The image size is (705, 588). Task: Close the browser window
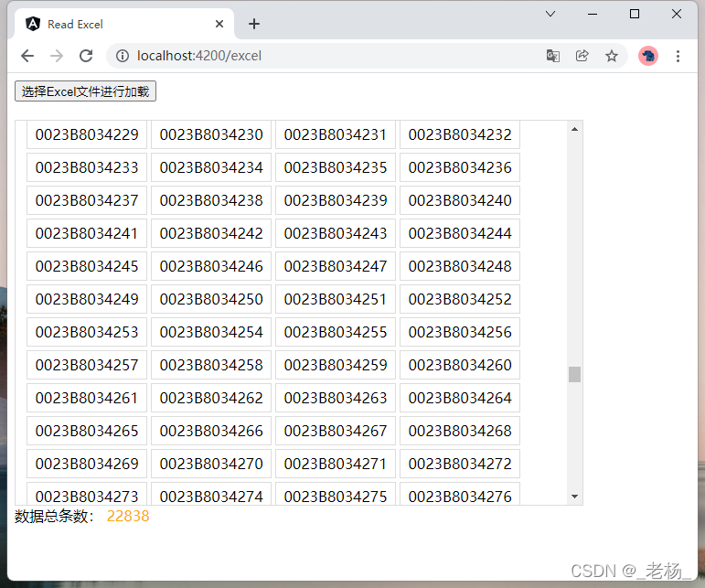pos(677,14)
